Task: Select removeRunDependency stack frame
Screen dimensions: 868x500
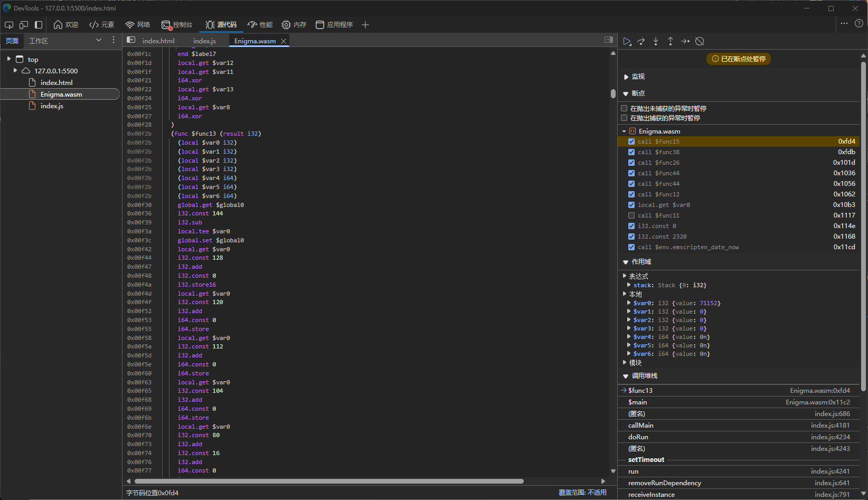Action: click(739, 483)
